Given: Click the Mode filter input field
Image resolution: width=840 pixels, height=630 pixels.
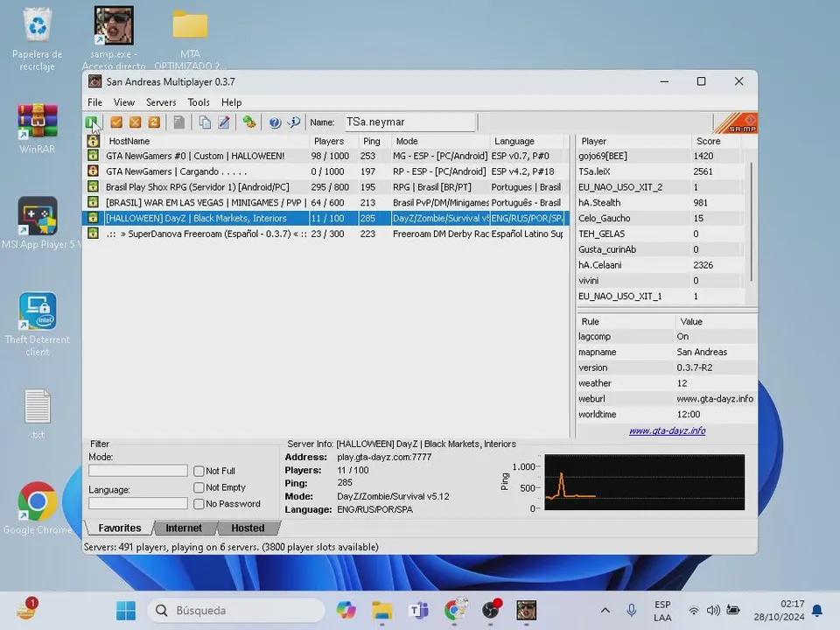Looking at the screenshot, I should pyautogui.click(x=138, y=471).
